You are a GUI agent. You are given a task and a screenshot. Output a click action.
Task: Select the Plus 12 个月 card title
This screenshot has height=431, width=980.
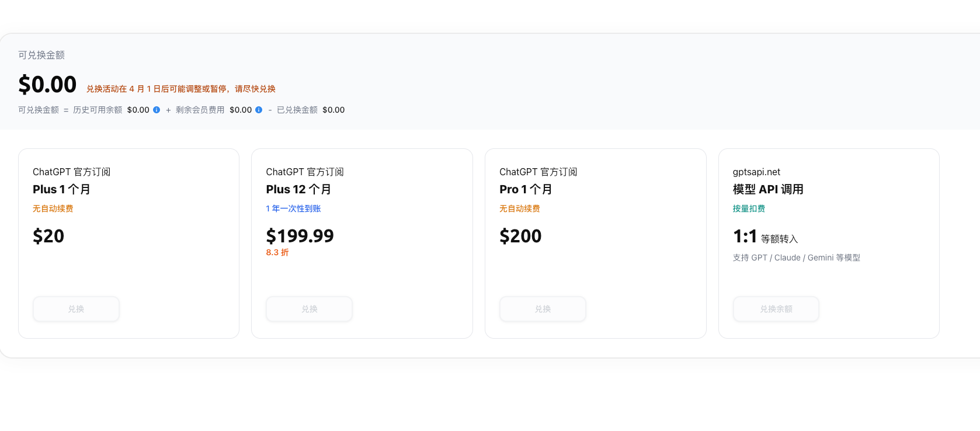(298, 189)
